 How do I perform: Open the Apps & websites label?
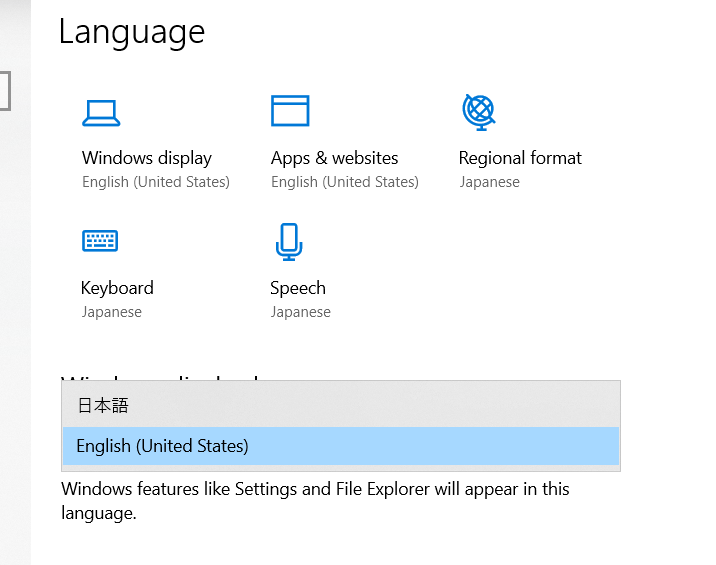(334, 158)
